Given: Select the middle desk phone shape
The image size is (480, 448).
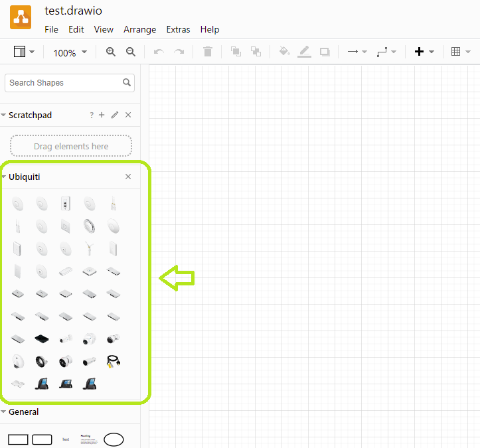Looking at the screenshot, I should point(66,384).
